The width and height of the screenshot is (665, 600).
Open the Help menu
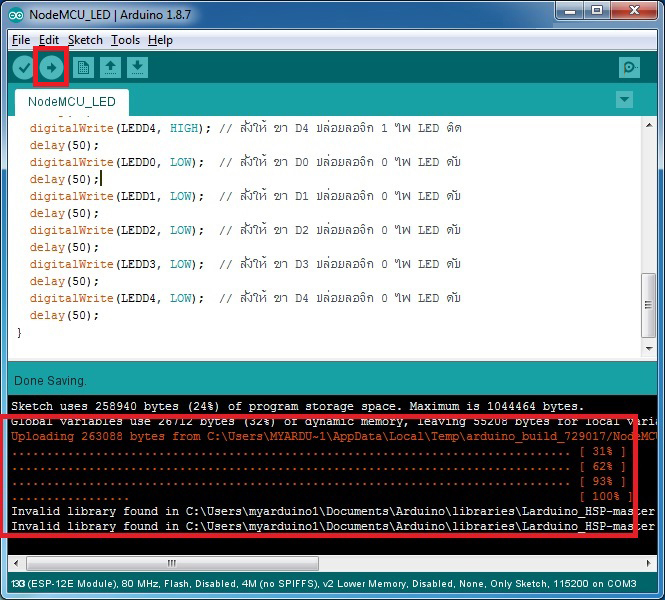click(x=160, y=40)
